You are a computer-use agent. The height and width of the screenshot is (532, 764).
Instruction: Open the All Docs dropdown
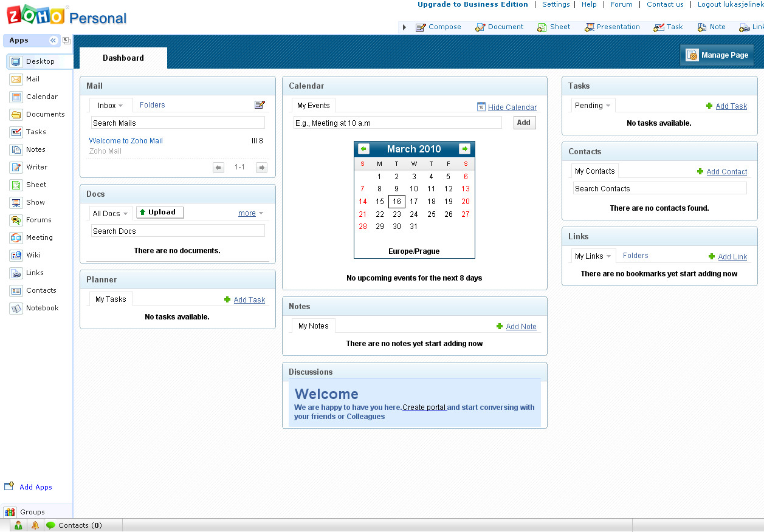[x=110, y=213]
